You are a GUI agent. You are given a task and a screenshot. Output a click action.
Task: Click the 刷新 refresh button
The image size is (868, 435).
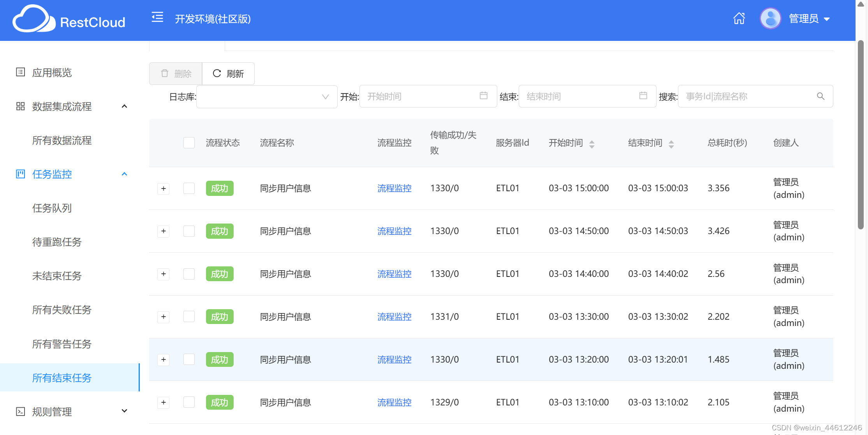click(228, 74)
